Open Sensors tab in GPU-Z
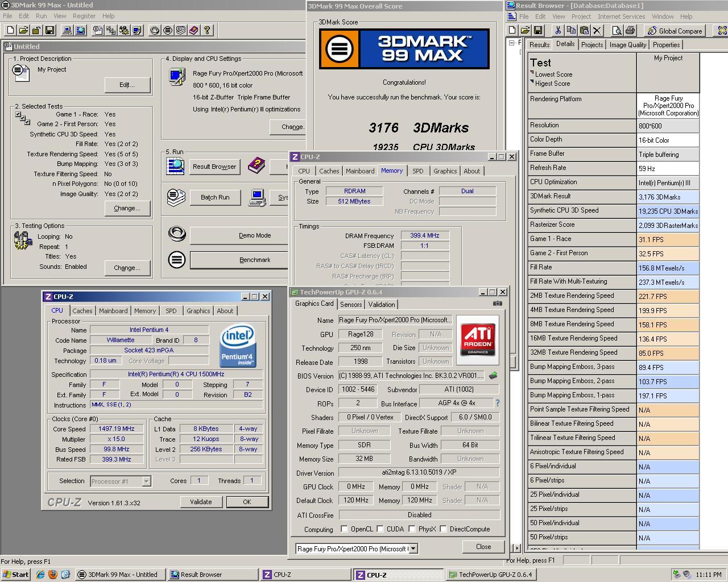The height and width of the screenshot is (582, 728). click(351, 305)
